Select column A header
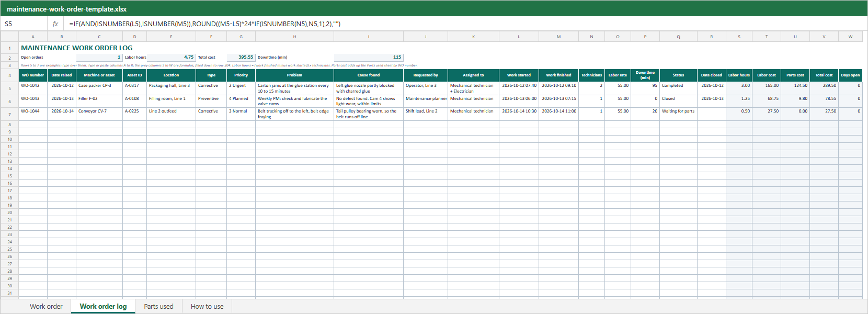 (33, 37)
